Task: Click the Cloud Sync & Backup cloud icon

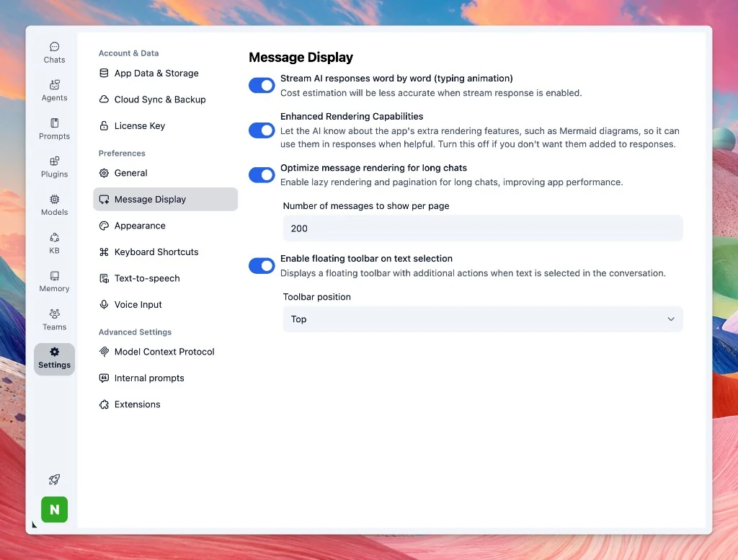Action: pyautogui.click(x=104, y=99)
